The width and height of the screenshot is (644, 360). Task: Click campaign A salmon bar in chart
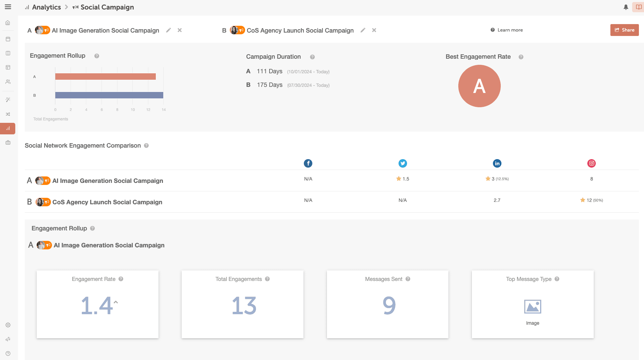[105, 77]
